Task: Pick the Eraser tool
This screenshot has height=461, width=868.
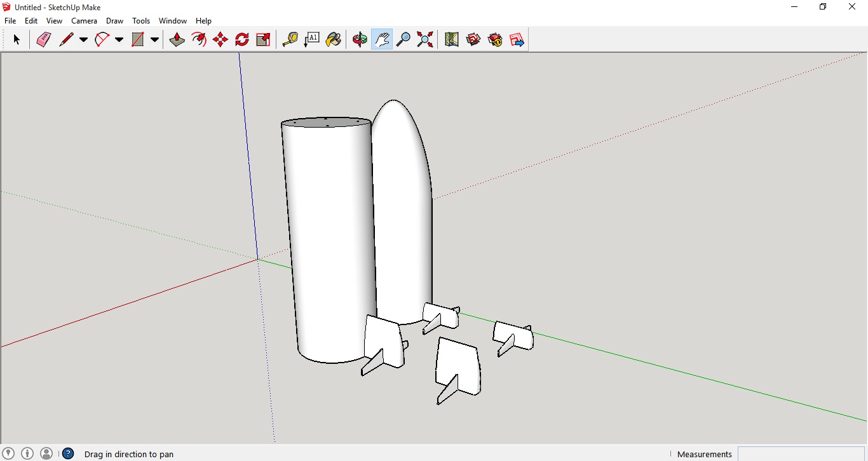Action: click(x=43, y=40)
